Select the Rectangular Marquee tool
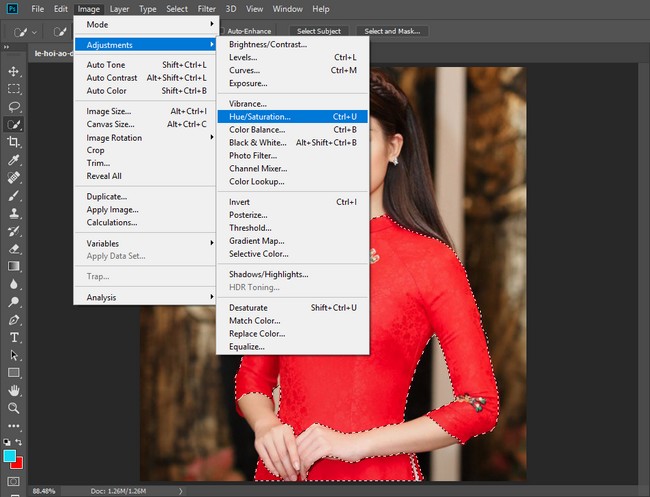This screenshot has width=650, height=497. point(14,89)
